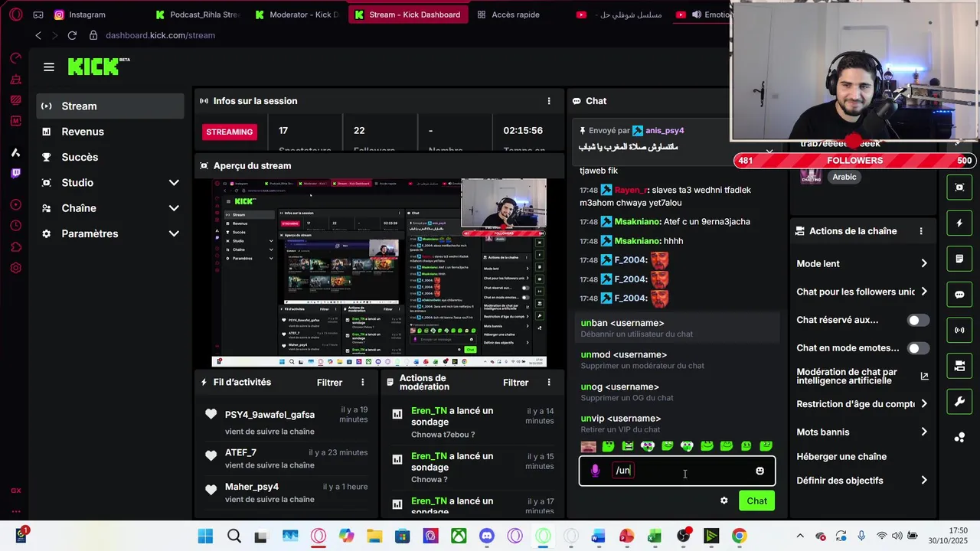Screen dimensions: 980x551
Task: Open Chat pour les followers settings
Action: click(862, 292)
